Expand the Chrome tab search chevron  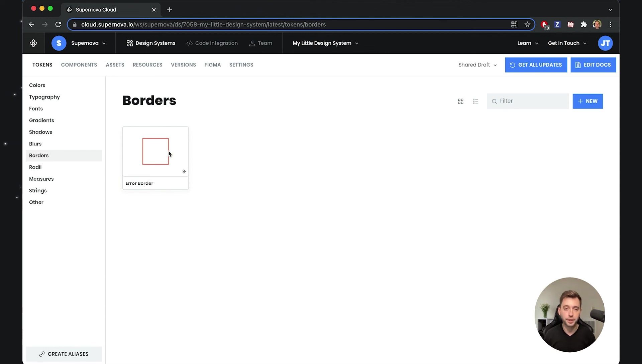tap(610, 10)
